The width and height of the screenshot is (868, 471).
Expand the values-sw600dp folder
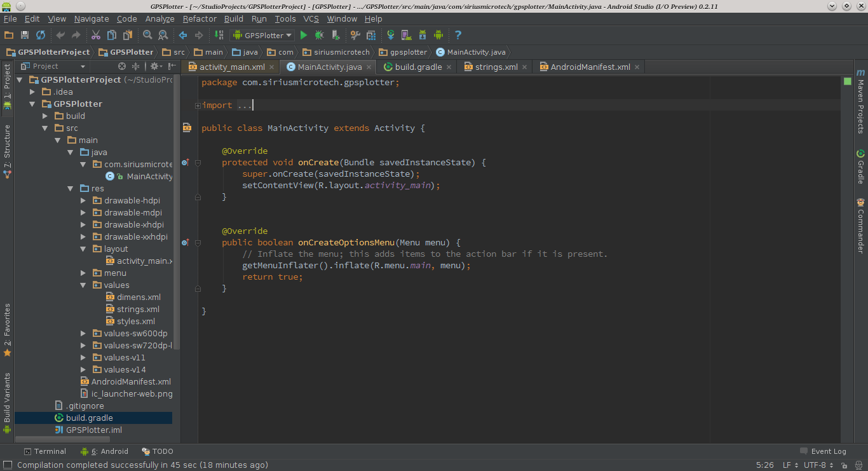pos(83,333)
